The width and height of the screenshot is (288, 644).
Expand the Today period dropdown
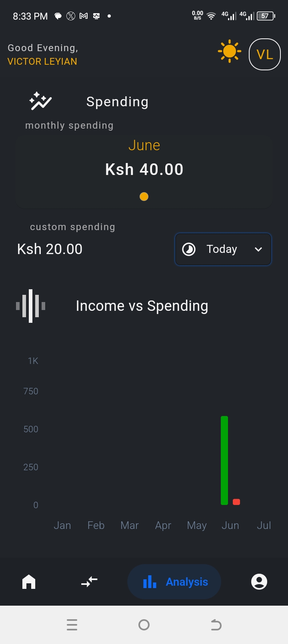[x=222, y=249]
